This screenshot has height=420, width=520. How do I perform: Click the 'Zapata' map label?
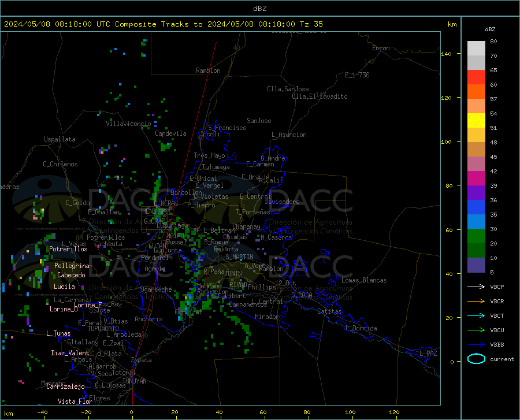[142, 360]
